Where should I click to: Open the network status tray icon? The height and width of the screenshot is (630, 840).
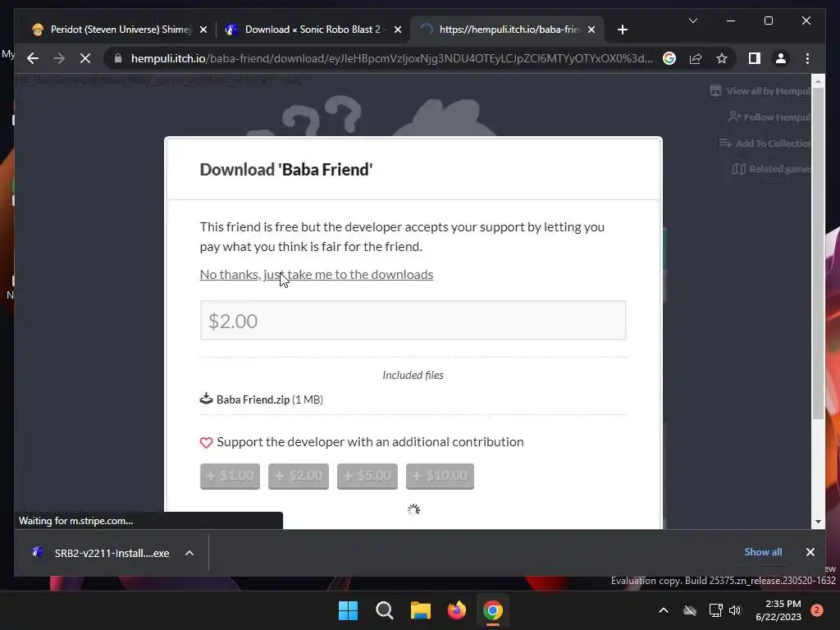[x=715, y=610]
